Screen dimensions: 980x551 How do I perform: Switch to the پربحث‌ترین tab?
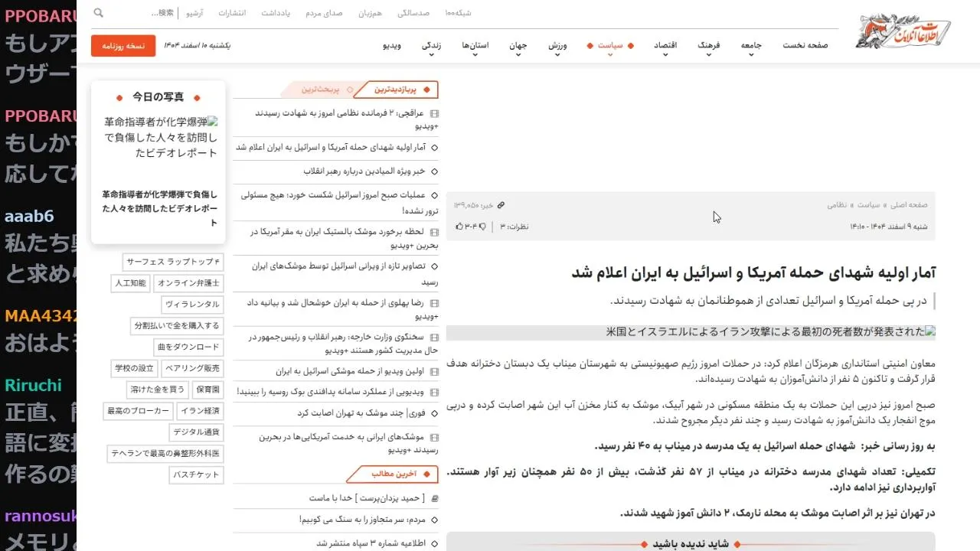tap(319, 90)
